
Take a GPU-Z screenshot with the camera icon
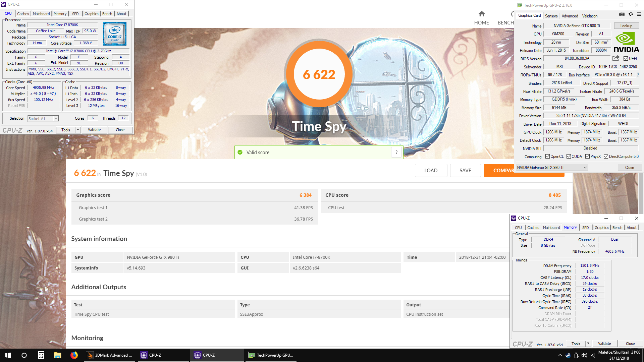[622, 14]
